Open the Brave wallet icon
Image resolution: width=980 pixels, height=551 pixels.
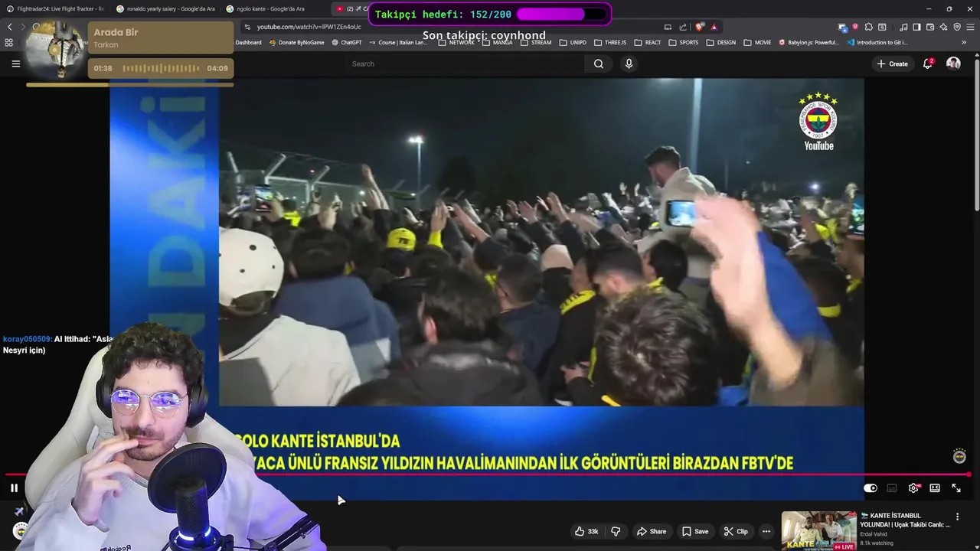click(930, 27)
